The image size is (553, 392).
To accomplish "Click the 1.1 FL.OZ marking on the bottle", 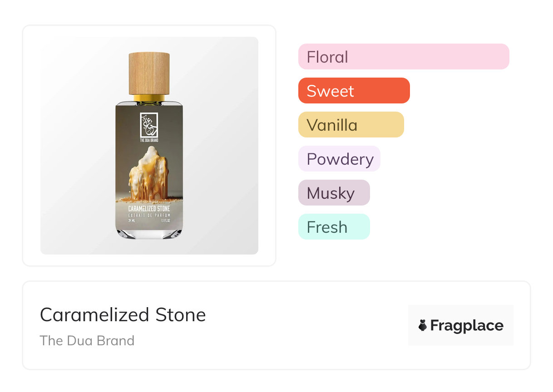I will tap(165, 221).
